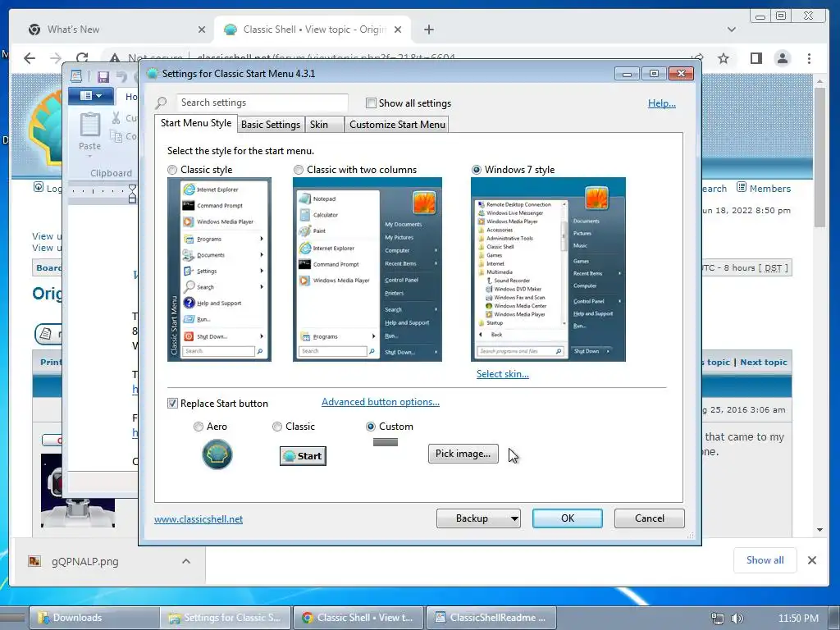The image size is (840, 630).
Task: Click the two columns menu preview
Action: click(367, 269)
